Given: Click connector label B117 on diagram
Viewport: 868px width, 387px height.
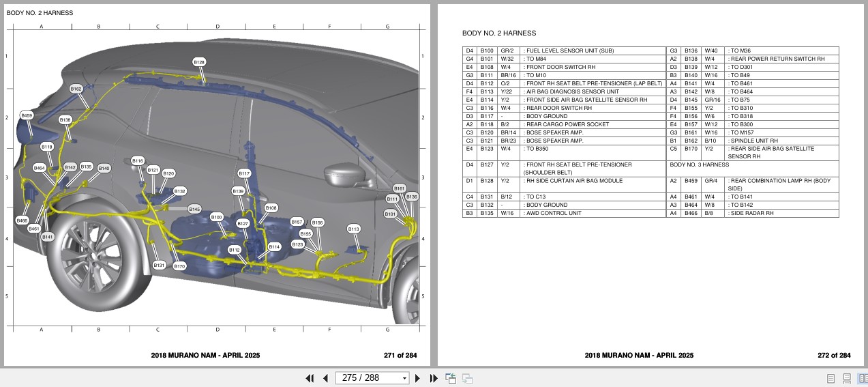Looking at the screenshot, I should (x=244, y=173).
